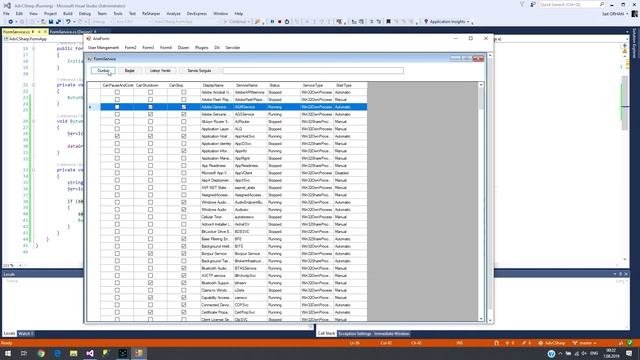The width and height of the screenshot is (640, 360).
Task: Click the bookmark icon in the toolbar
Action: (388, 22)
